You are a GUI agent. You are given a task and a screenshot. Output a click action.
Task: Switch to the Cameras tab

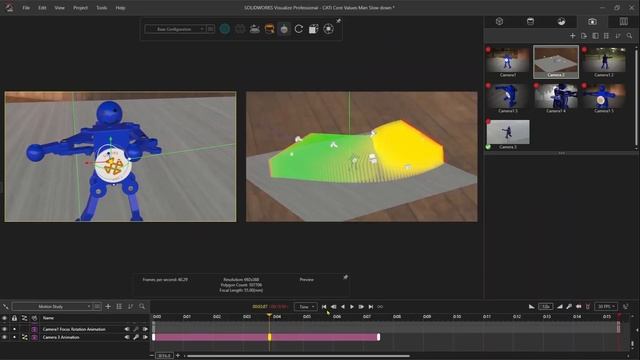tap(592, 22)
